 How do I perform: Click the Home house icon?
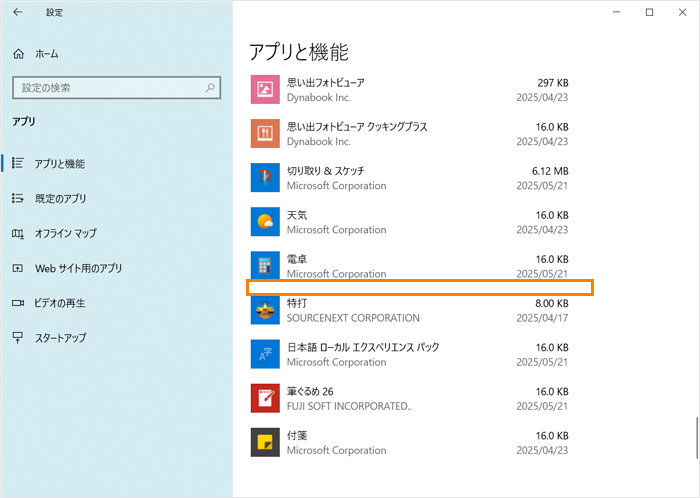(18, 54)
